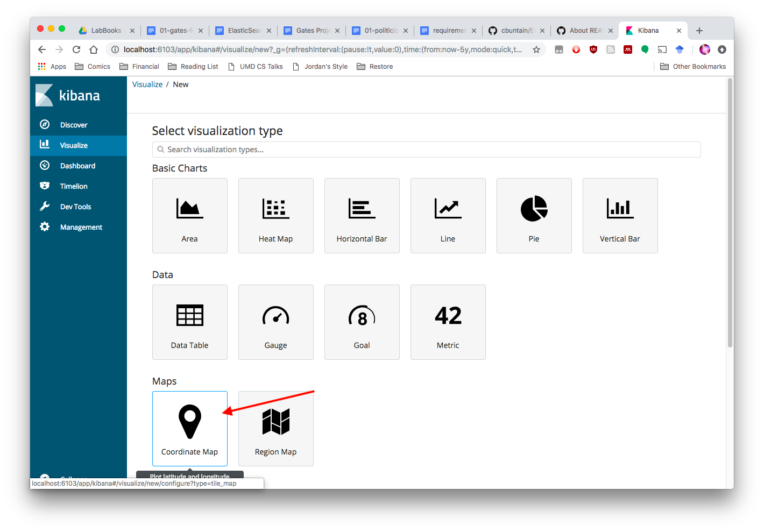This screenshot has width=764, height=532.
Task: Switch to the Gates Proj tab
Action: pyautogui.click(x=312, y=31)
